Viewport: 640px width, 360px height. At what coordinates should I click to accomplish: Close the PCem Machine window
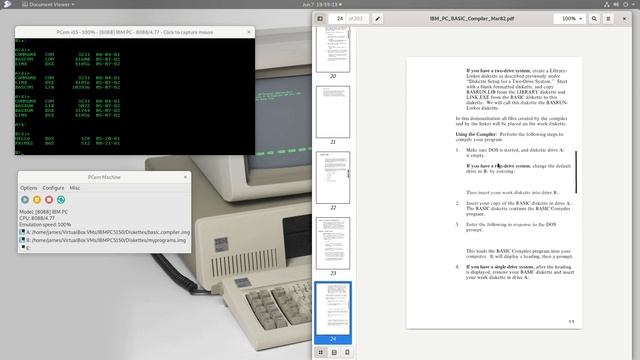pos(185,177)
